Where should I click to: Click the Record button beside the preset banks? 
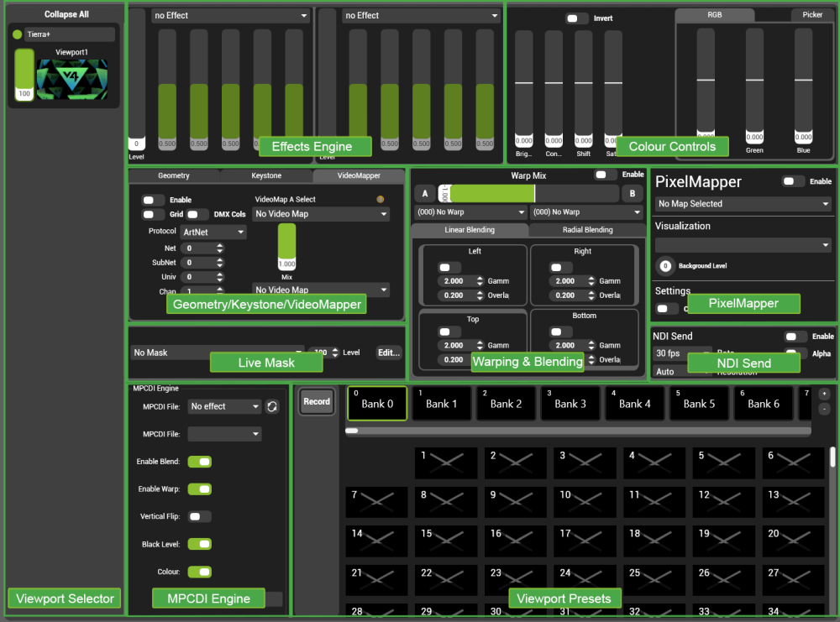click(x=316, y=401)
